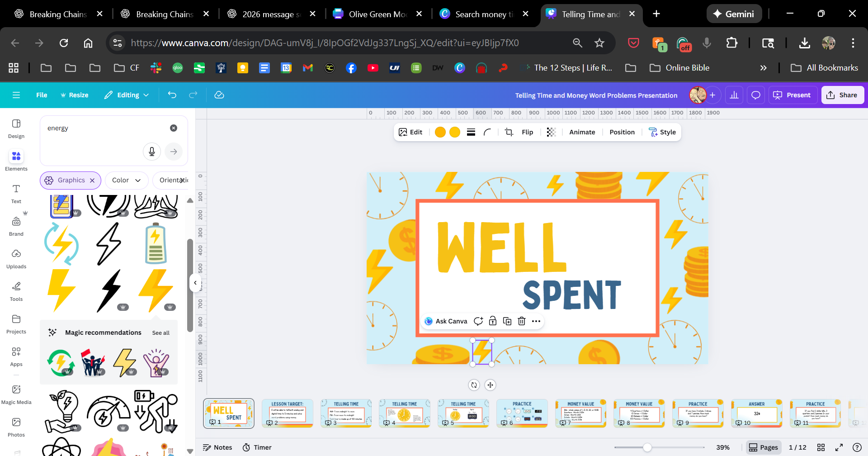
Task: Expand the Color filter dropdown
Action: [127, 180]
